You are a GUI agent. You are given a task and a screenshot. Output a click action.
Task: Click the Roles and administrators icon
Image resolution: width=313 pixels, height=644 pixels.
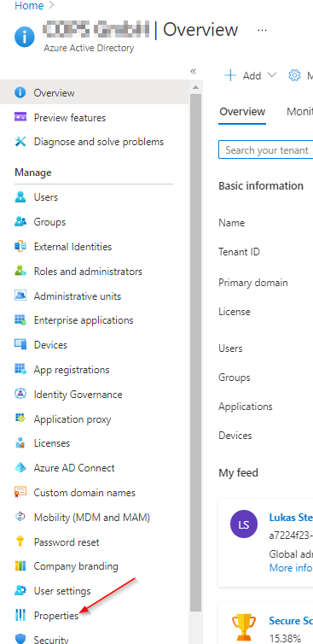point(20,271)
